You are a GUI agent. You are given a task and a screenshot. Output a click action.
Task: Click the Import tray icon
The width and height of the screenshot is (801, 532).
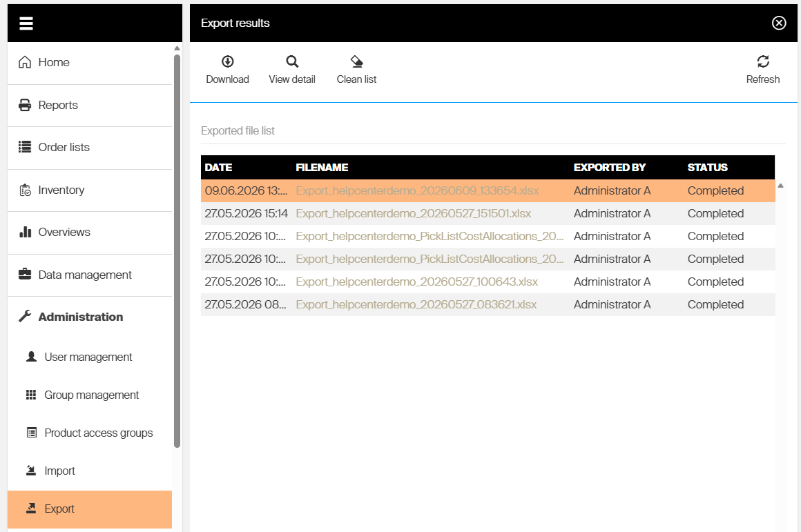tap(31, 470)
